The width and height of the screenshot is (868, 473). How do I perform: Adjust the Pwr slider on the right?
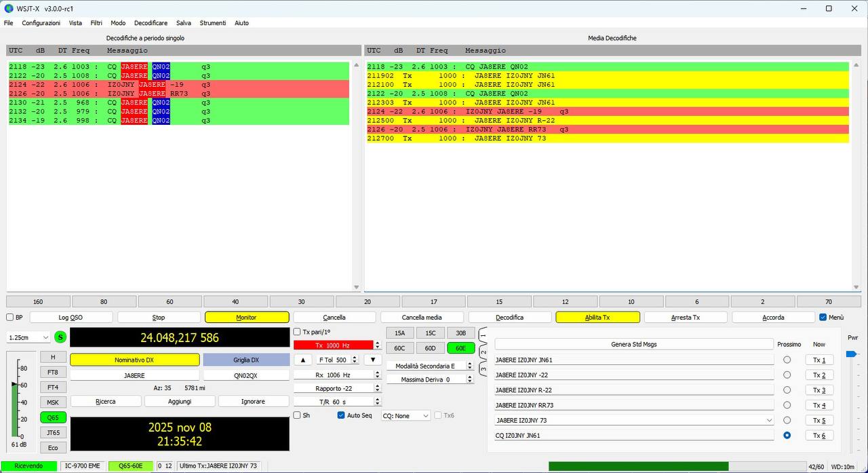tap(852, 354)
